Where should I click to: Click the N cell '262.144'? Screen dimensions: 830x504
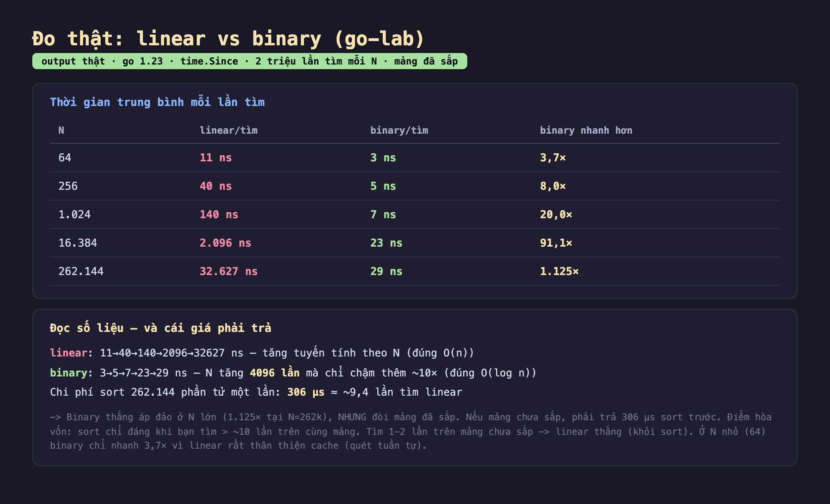click(81, 271)
